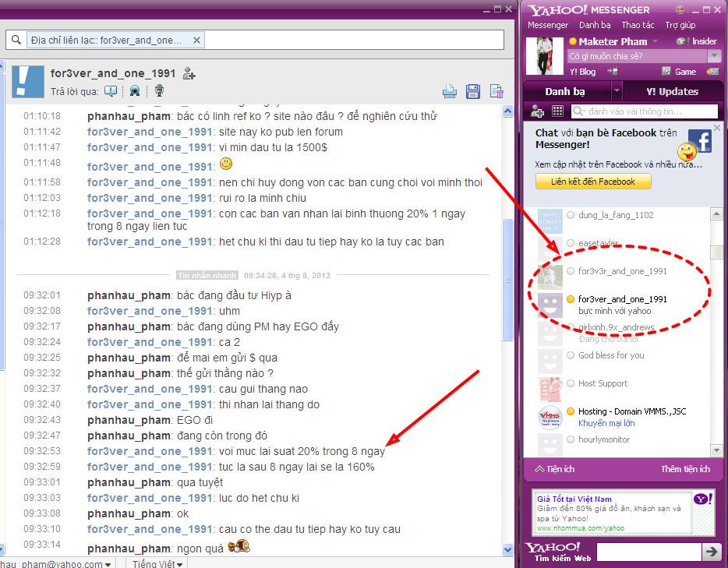Click the chat history scroll up arrow
This screenshot has height=568, width=728.
coord(507,111)
